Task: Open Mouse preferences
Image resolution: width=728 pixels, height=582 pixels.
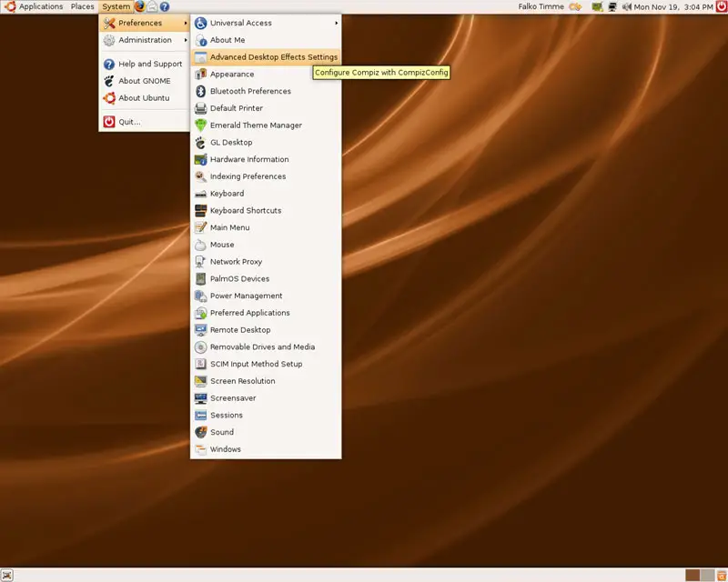Action: 266,245
